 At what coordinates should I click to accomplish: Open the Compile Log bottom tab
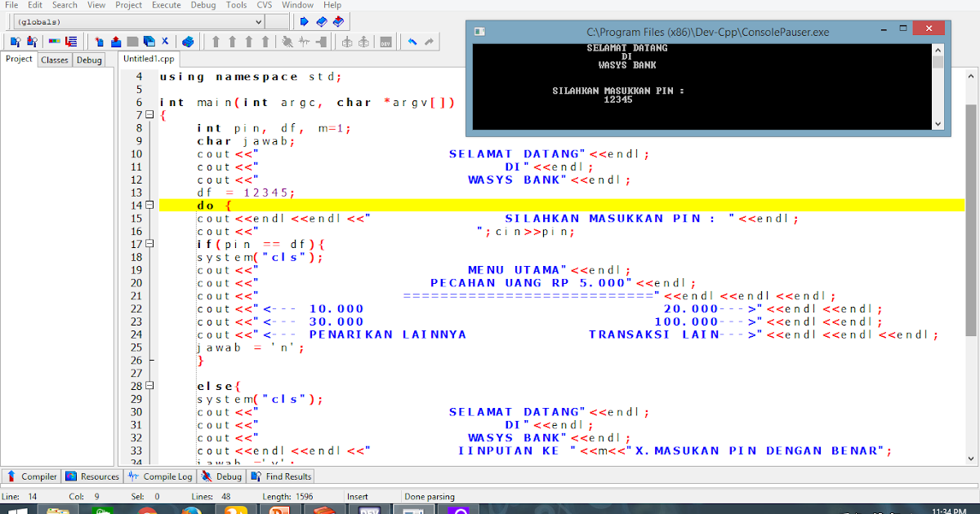click(x=160, y=476)
